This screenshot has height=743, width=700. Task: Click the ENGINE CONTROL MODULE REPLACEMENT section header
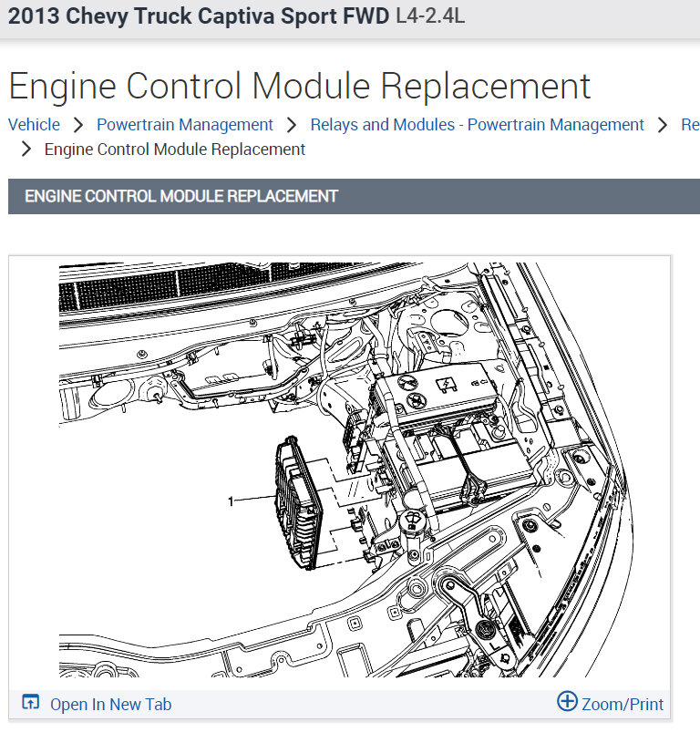click(x=354, y=196)
